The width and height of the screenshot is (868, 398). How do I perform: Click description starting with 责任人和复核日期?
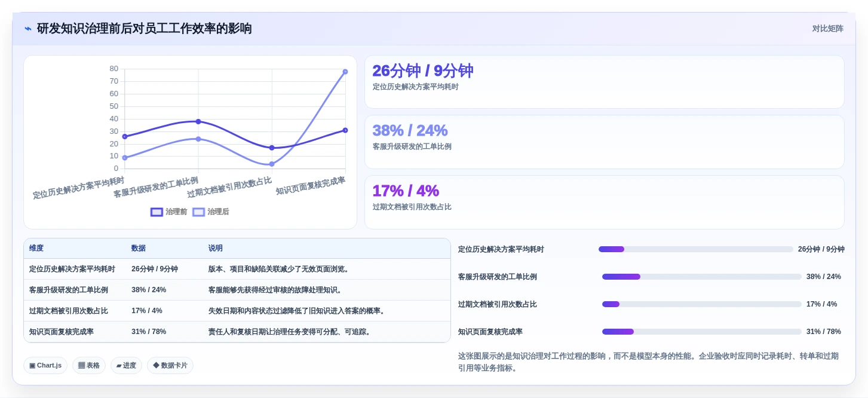click(x=291, y=332)
